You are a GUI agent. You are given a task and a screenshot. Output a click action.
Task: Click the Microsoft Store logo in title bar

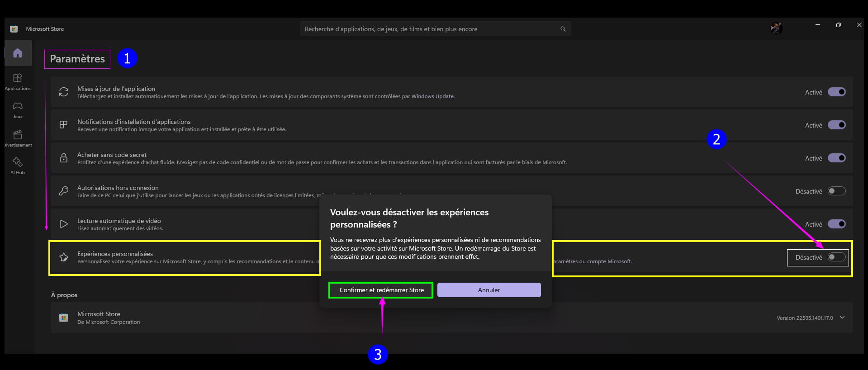[x=14, y=29]
